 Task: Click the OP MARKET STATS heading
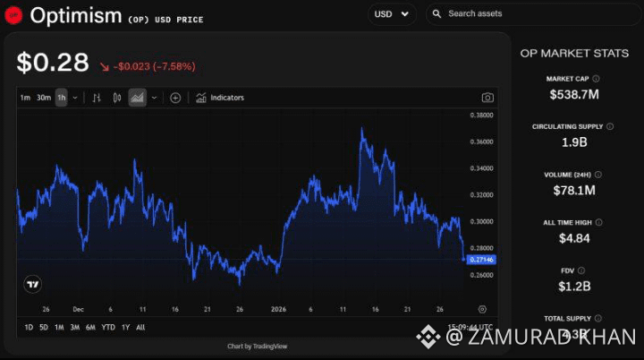click(x=574, y=54)
